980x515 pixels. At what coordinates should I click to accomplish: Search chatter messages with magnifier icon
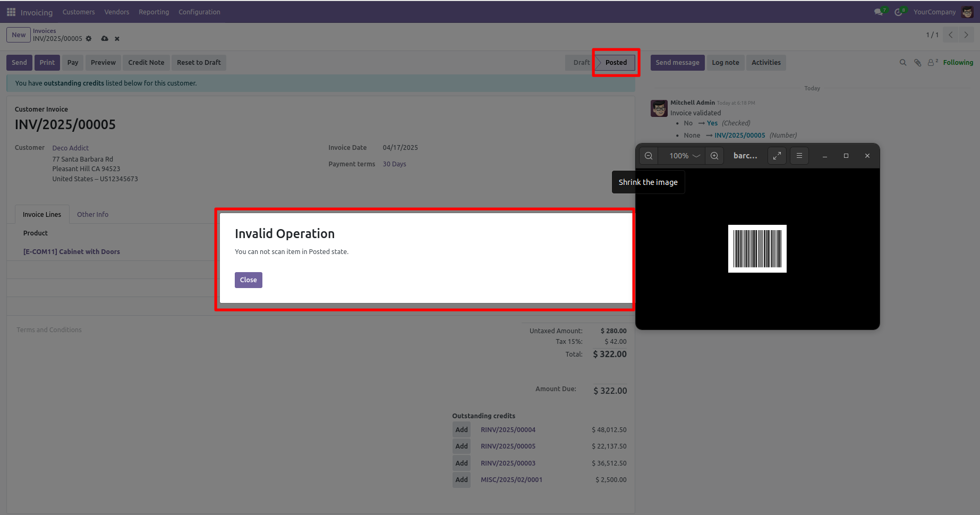click(903, 63)
